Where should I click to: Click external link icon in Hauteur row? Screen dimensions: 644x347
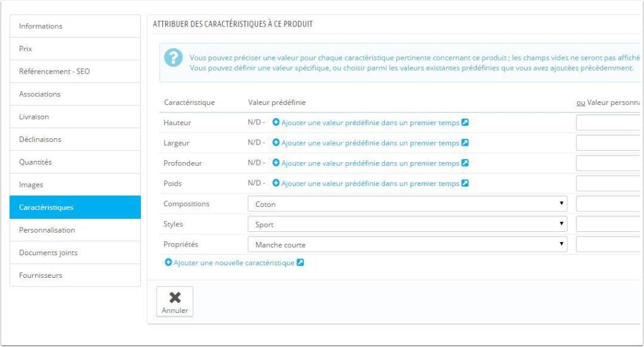pyautogui.click(x=465, y=123)
